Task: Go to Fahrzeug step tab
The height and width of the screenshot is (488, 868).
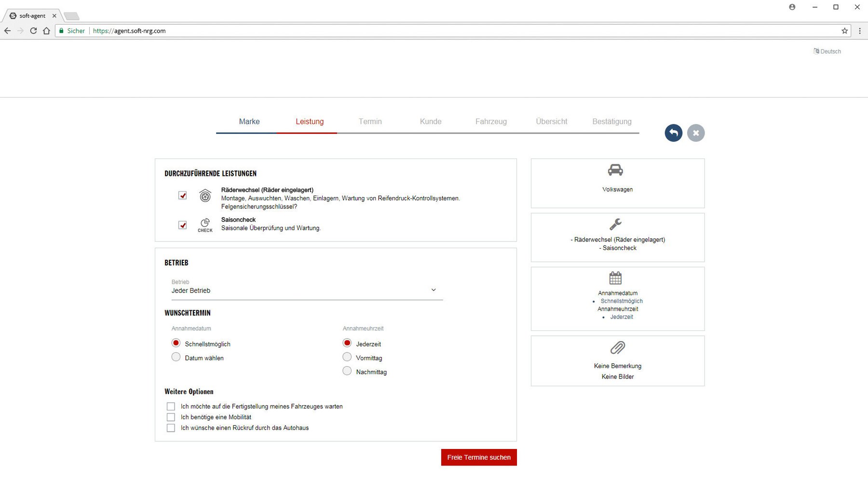Action: (x=491, y=121)
